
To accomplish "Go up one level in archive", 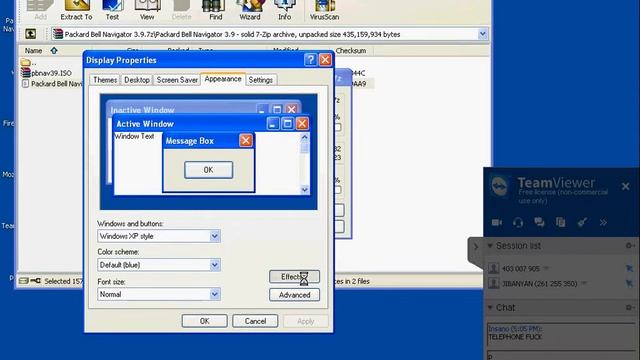I will coord(31,34).
